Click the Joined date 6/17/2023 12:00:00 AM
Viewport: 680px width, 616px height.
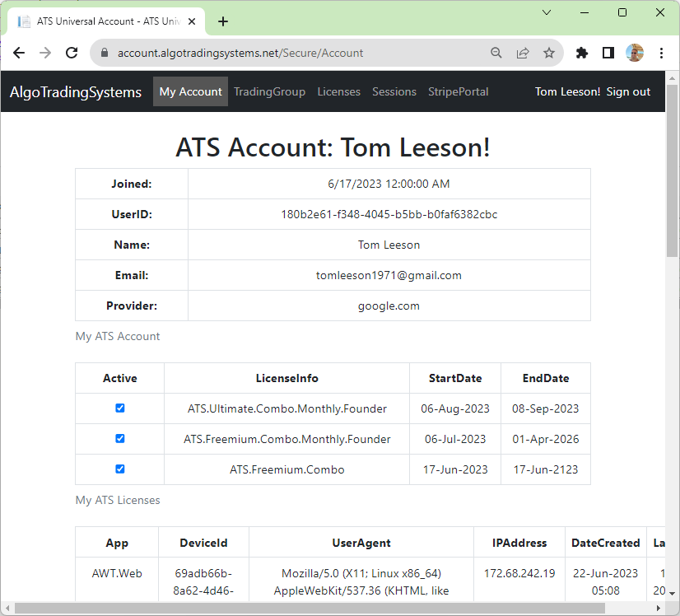coord(389,184)
